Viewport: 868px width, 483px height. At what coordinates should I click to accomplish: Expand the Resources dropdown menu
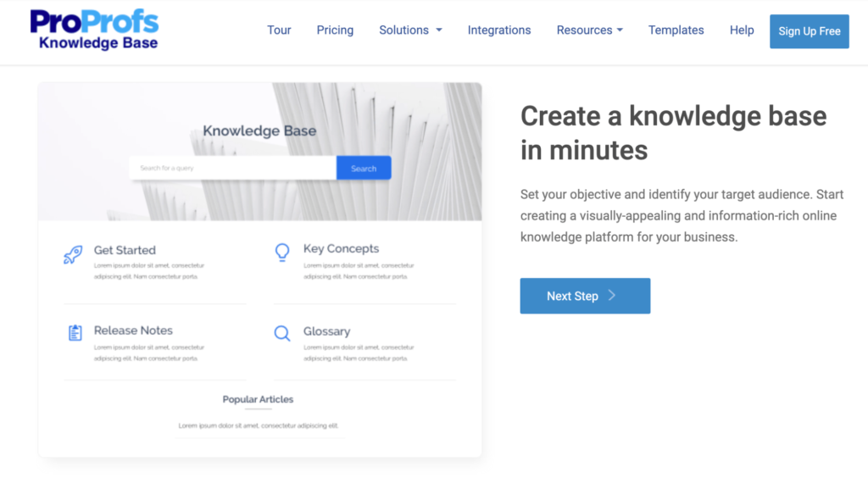click(589, 31)
